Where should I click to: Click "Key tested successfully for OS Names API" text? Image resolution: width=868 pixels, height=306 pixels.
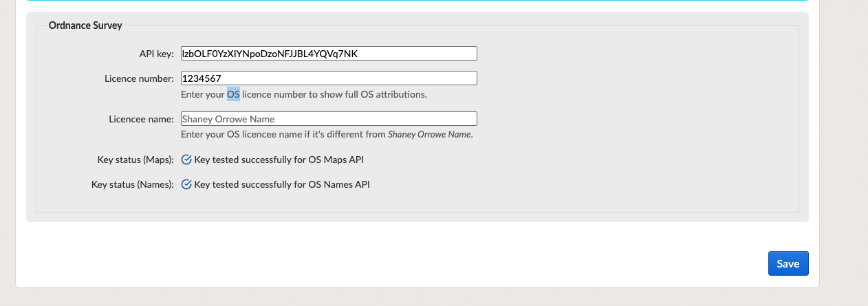282,184
